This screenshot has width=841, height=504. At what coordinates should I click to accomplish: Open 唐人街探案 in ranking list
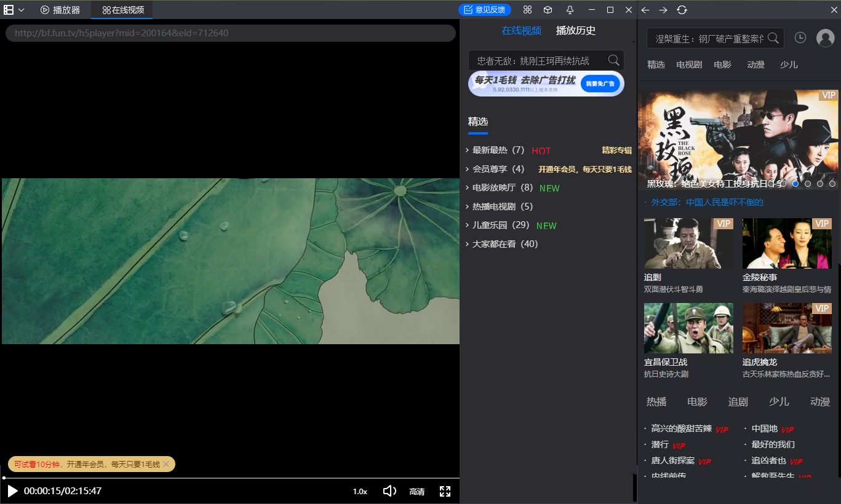672,460
